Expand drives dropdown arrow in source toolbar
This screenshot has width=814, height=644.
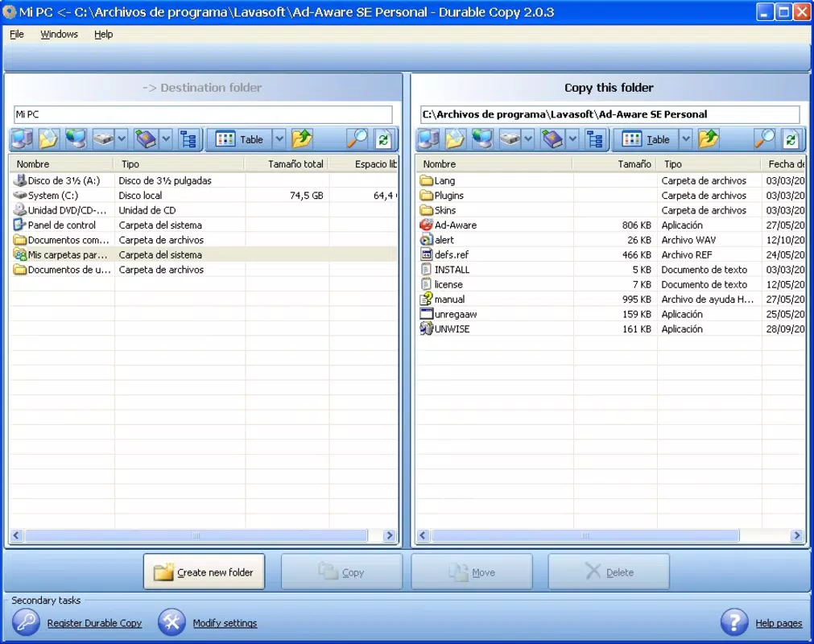pyautogui.click(x=528, y=139)
